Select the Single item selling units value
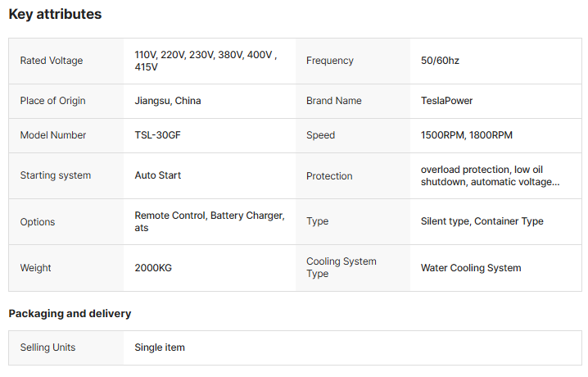This screenshot has width=588, height=377. [160, 347]
